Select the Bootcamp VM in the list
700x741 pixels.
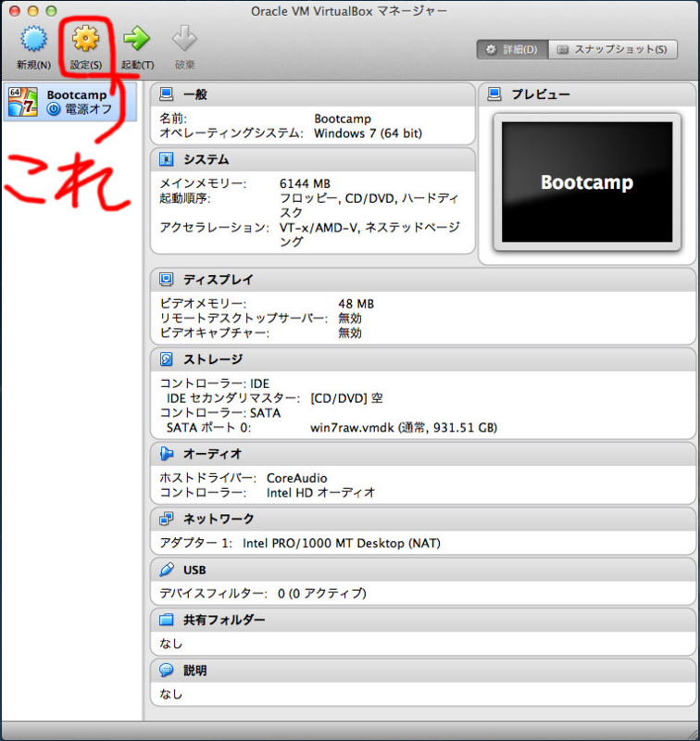[69, 102]
